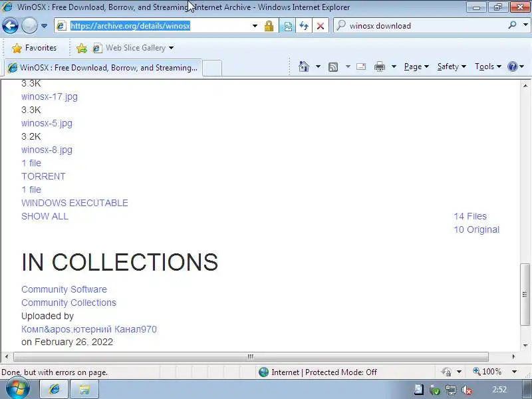Click the horizontal scrollbar left arrow
The height and width of the screenshot is (399, 532).
point(7,356)
